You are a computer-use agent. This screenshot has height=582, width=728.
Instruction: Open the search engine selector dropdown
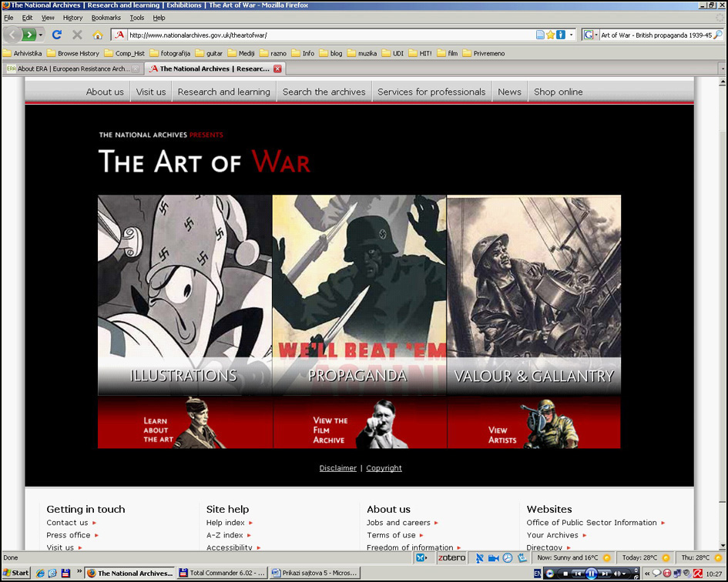tap(590, 35)
